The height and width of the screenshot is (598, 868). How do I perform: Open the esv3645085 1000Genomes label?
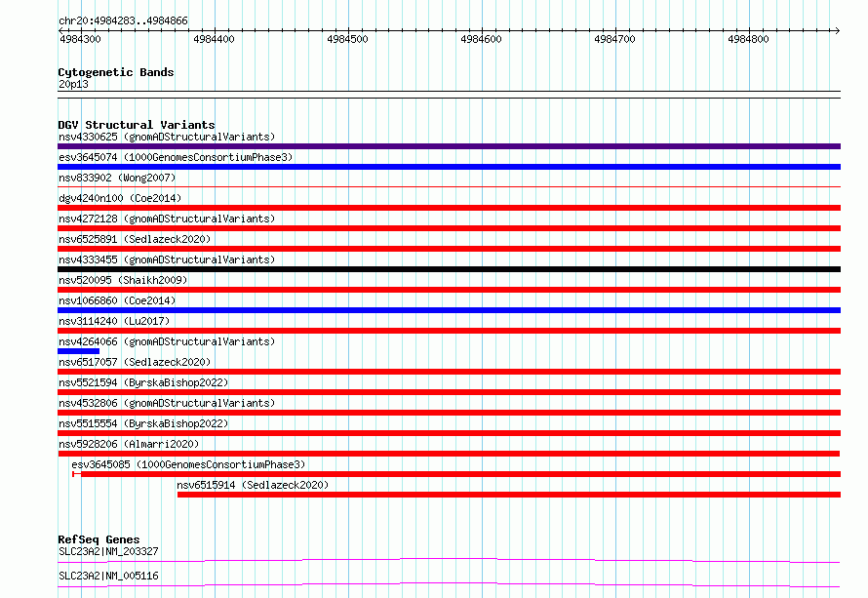click(x=188, y=464)
